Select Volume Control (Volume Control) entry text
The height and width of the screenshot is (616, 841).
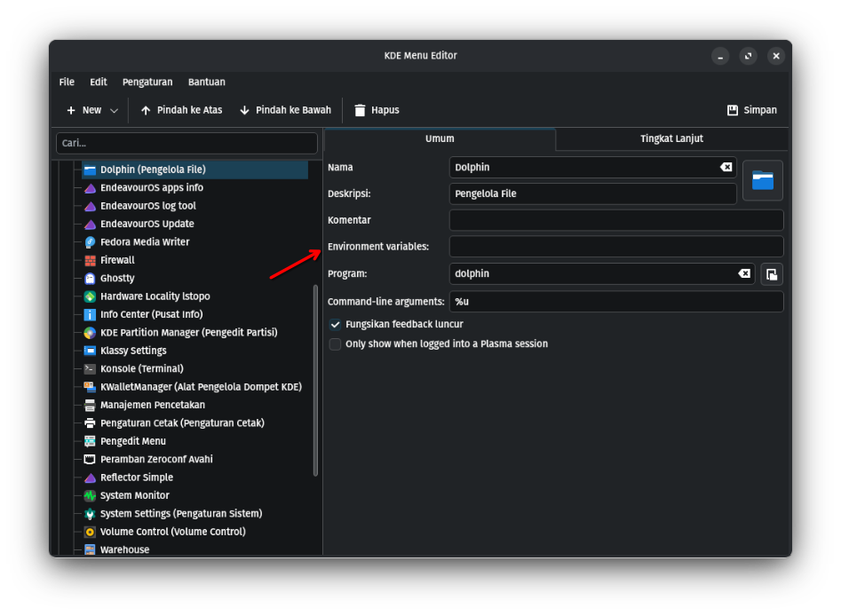172,532
